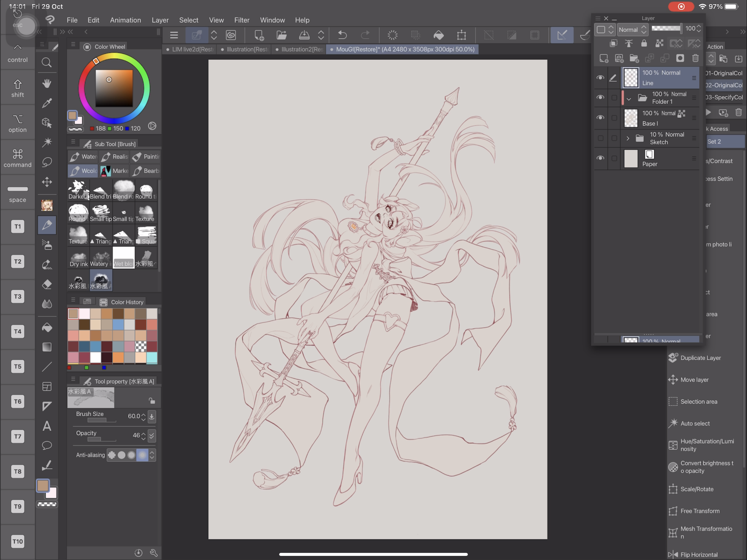Screen dimensions: 747x560
Task: Select the Frame border tool
Action: [x=46, y=386]
